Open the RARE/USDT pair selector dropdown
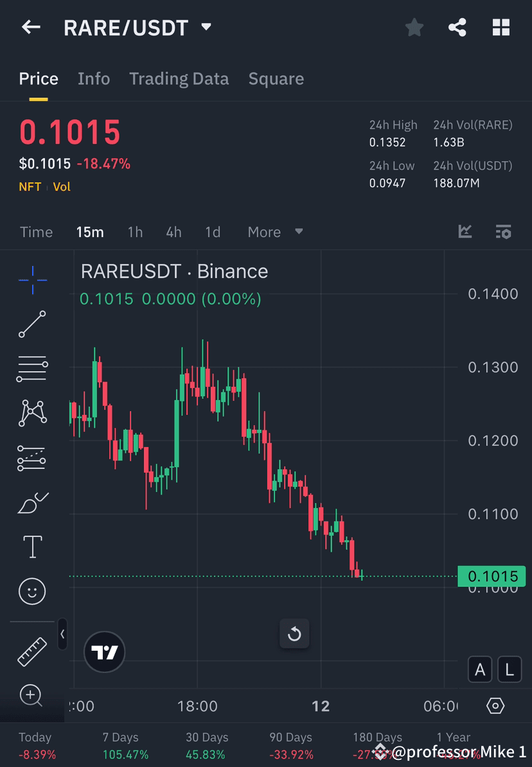The image size is (532, 767). tap(206, 27)
